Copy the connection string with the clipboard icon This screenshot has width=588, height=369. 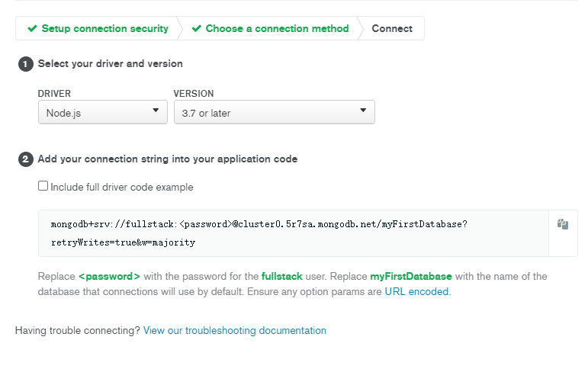click(563, 224)
